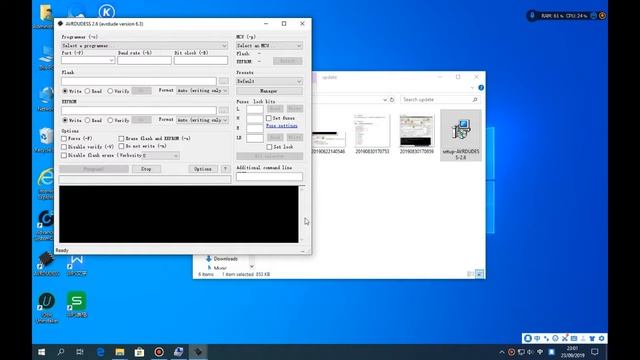Open the EEPROM Format dropdown
The image size is (640, 360).
tap(202, 120)
